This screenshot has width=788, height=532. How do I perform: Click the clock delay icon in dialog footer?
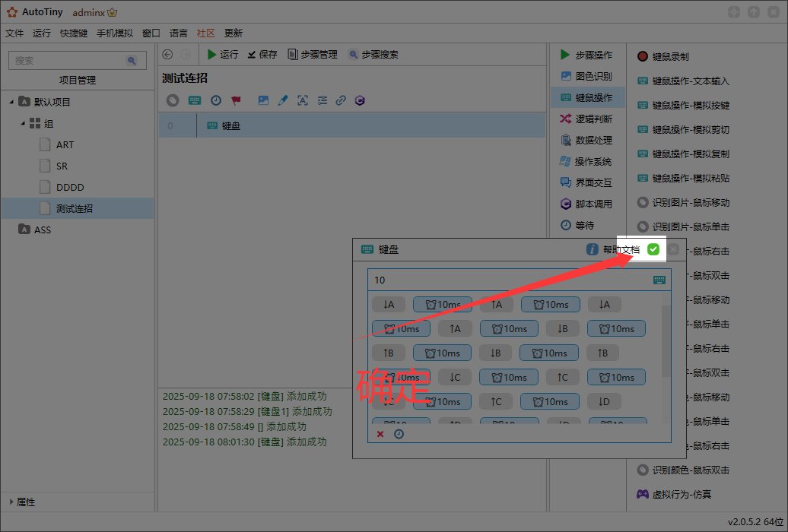point(399,434)
